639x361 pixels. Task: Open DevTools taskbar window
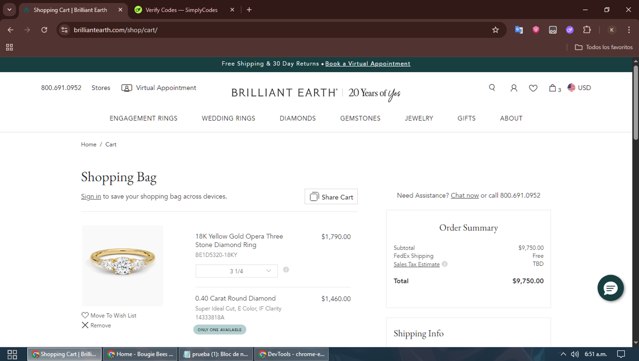click(291, 354)
